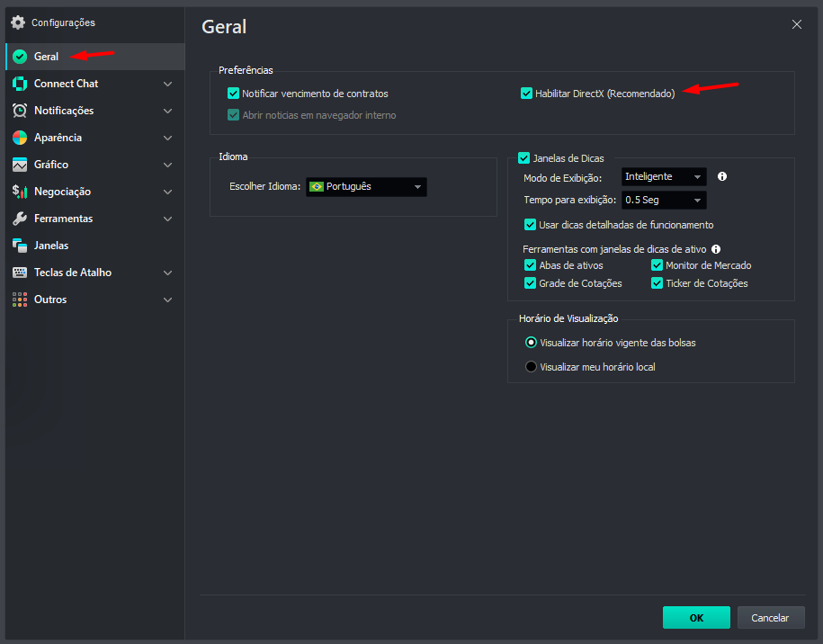
Task: Click info icon beside Ferramentas com janelas de dicas
Action: pyautogui.click(x=716, y=249)
